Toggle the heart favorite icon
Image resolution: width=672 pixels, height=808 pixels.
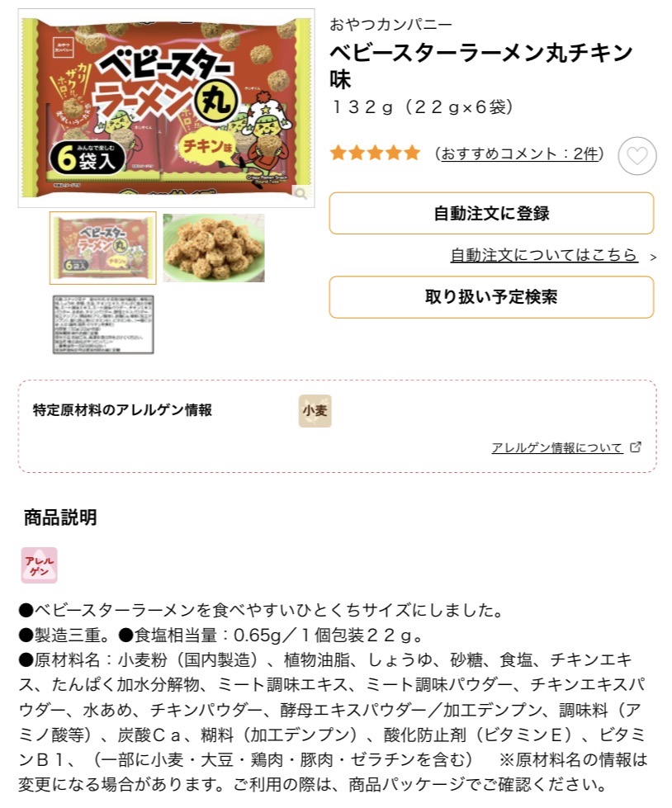pyautogui.click(x=637, y=156)
